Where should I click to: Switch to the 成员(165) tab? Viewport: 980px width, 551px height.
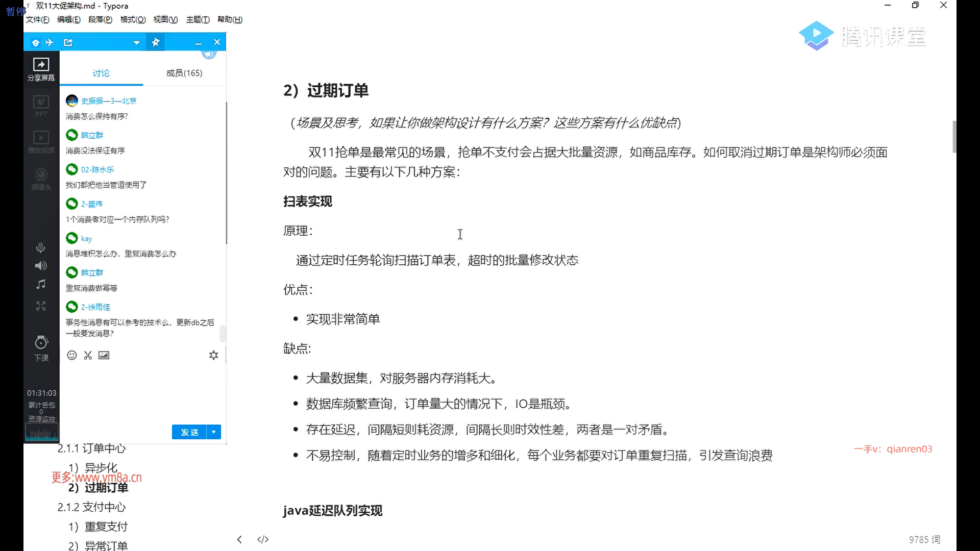[184, 73]
